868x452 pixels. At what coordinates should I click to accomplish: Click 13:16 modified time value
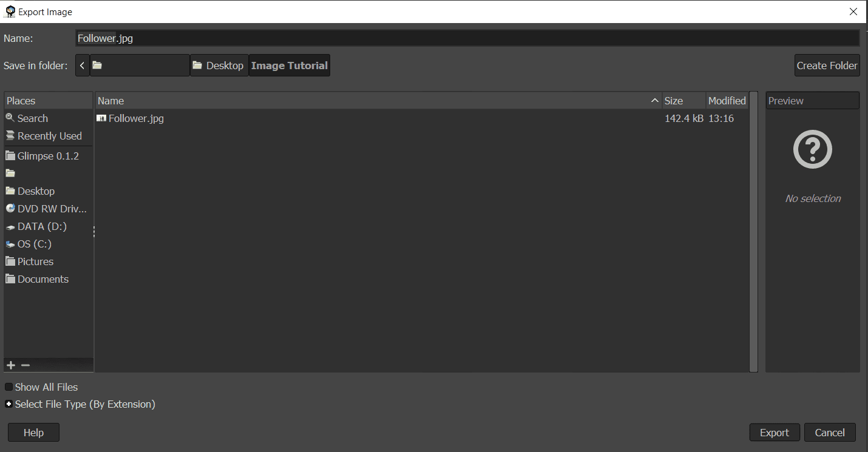(x=721, y=118)
